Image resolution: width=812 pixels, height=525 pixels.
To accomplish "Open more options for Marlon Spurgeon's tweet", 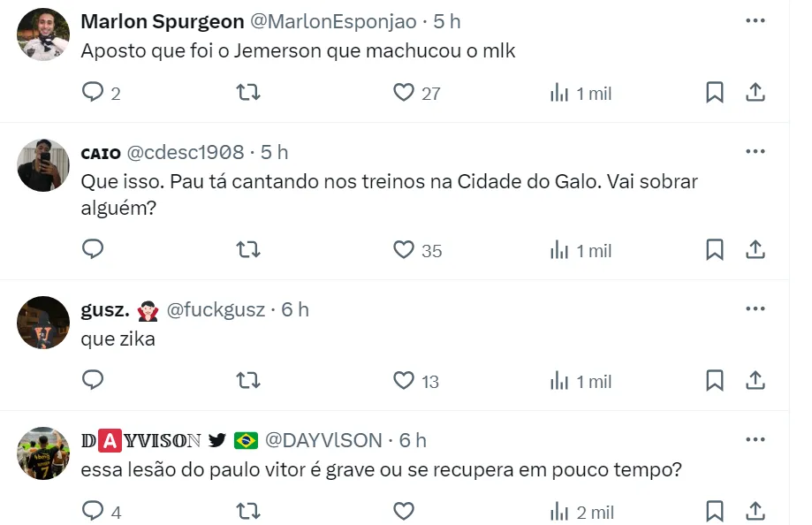I will coord(755,21).
